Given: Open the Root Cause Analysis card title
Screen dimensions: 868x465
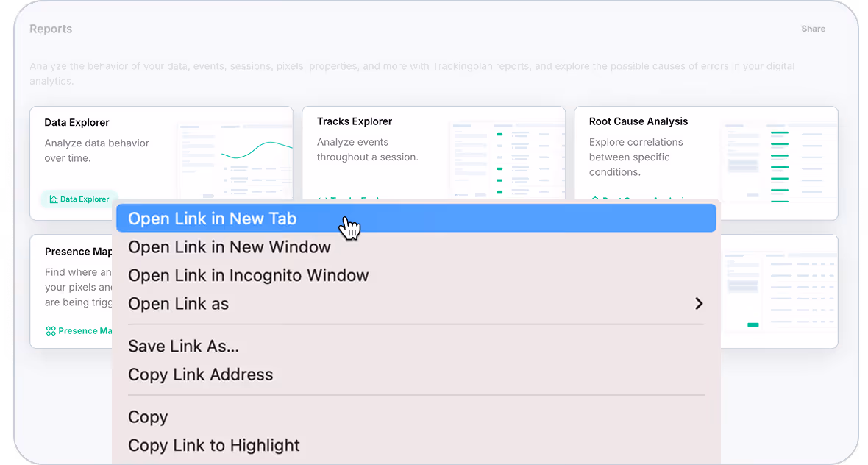Looking at the screenshot, I should 638,121.
